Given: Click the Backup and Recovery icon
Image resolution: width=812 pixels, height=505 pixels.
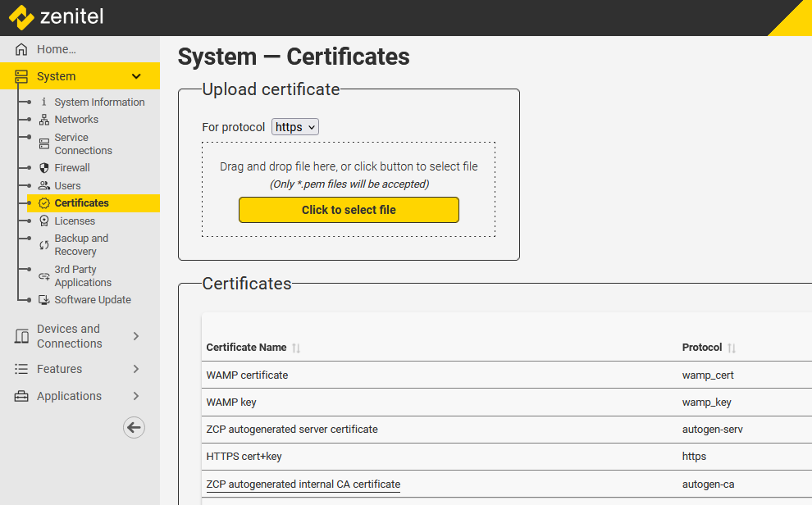Looking at the screenshot, I should point(44,245).
